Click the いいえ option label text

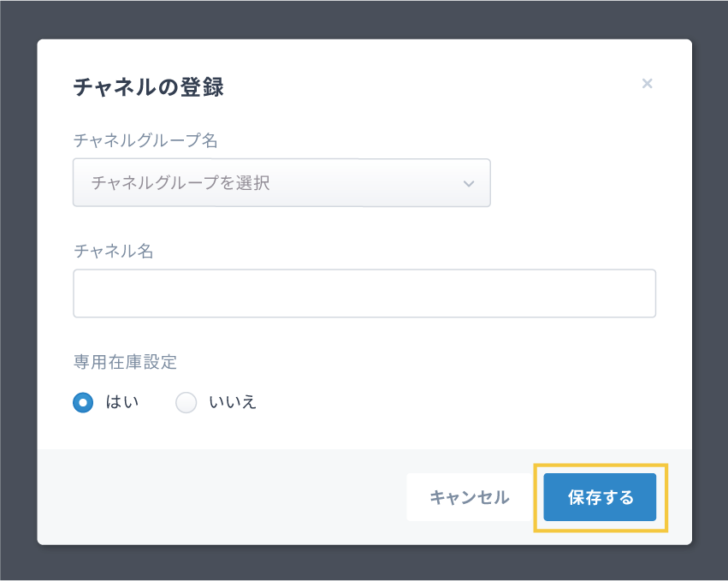(x=233, y=402)
